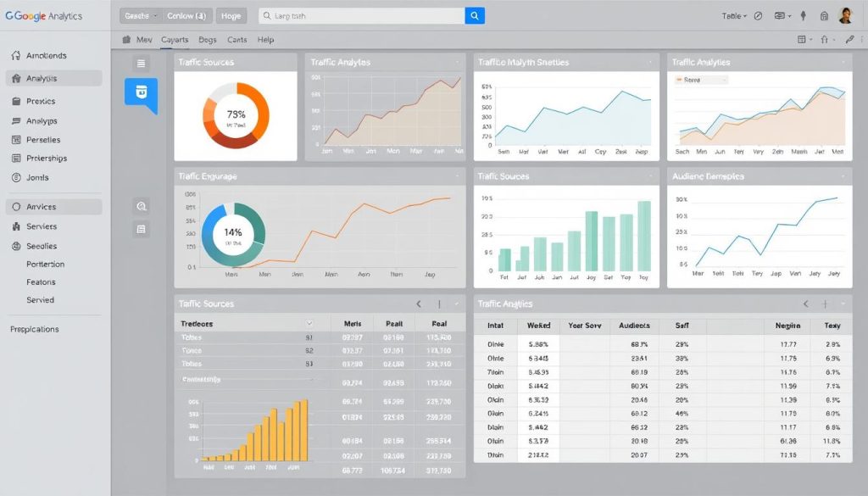Click the hamburger list icon above blue tile
The width and height of the screenshot is (868, 496).
point(142,63)
